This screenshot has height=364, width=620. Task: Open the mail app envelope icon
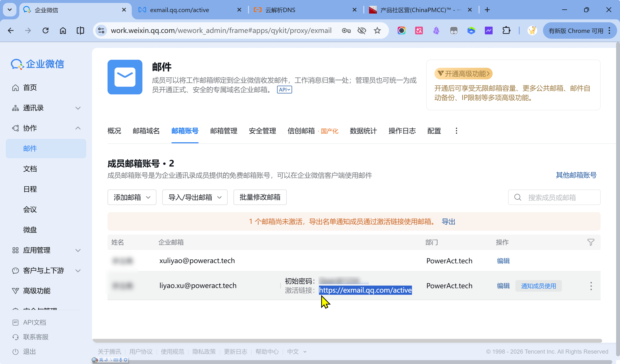point(125,77)
